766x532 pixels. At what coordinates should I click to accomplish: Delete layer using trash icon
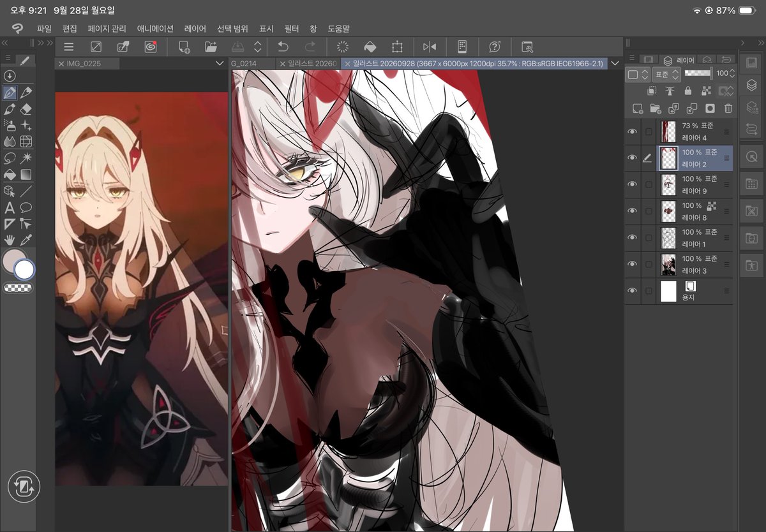click(728, 108)
